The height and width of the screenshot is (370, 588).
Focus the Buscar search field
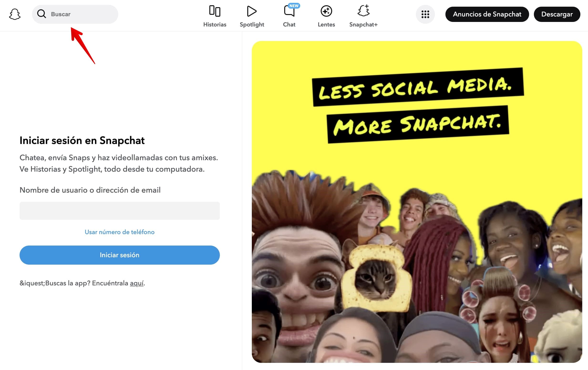[75, 14]
